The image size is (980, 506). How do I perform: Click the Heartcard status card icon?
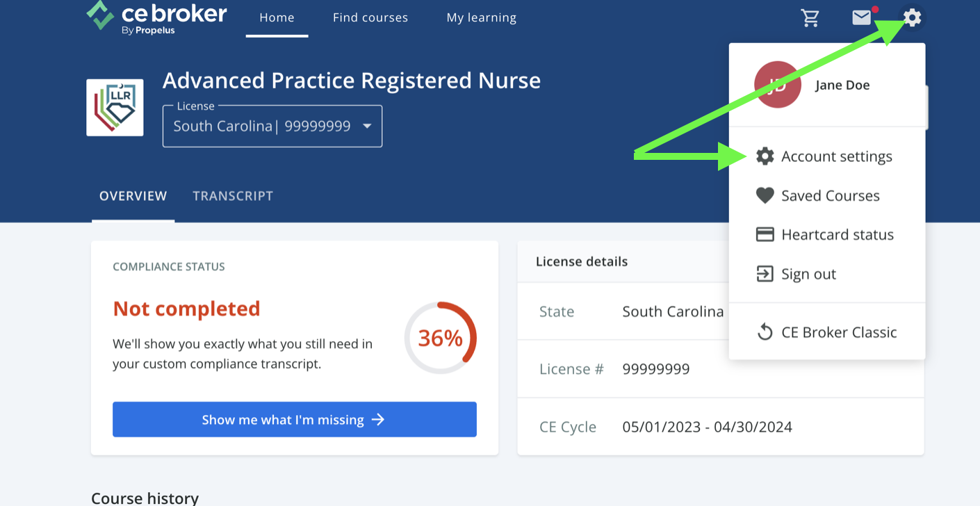tap(765, 234)
